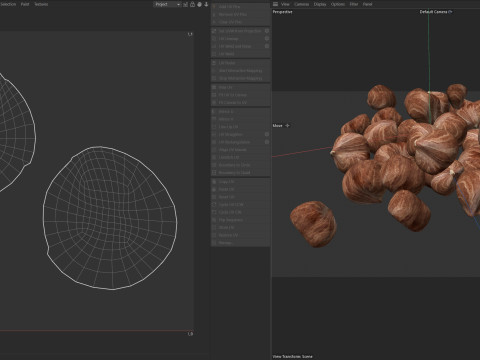This screenshot has width=480, height=360.
Task: Click Stop Interactive Mapping command
Action: tap(240, 78)
